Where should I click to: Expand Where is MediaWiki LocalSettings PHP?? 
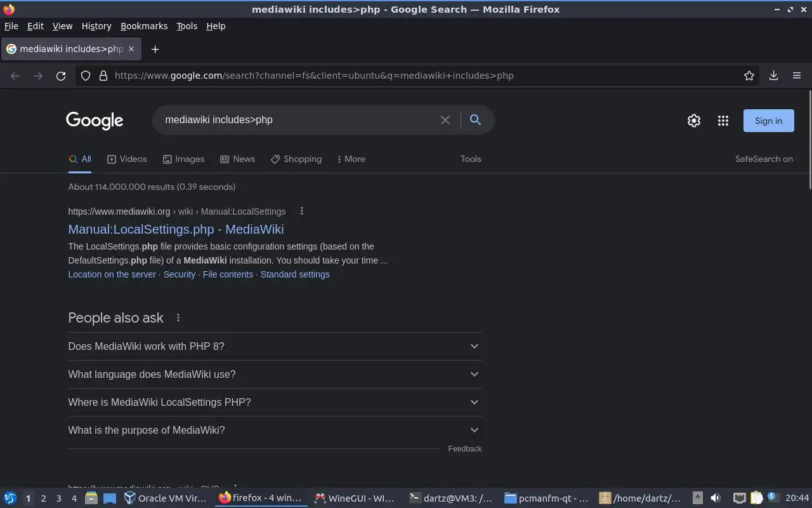[x=275, y=402]
